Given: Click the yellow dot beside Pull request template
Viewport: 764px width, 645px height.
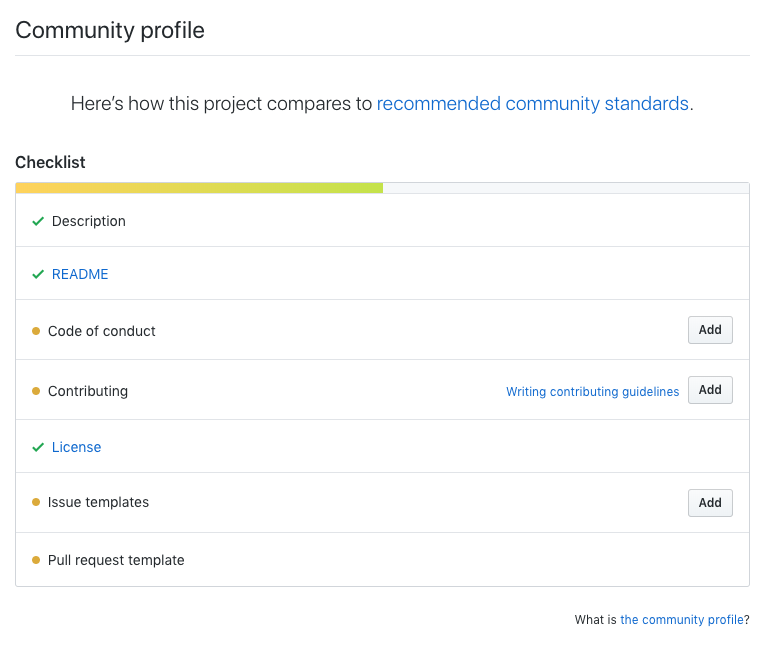Looking at the screenshot, I should point(36,560).
